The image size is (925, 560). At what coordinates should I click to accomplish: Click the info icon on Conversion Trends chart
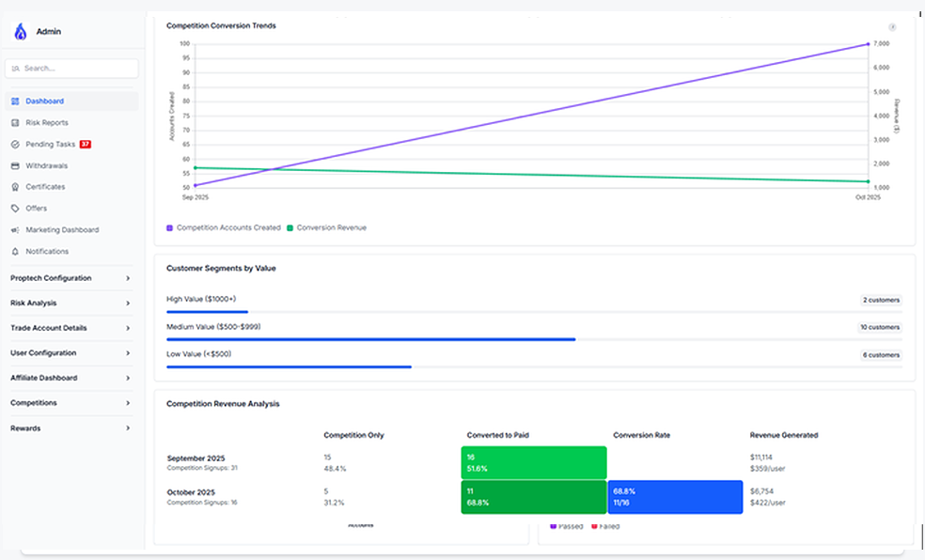click(x=892, y=27)
